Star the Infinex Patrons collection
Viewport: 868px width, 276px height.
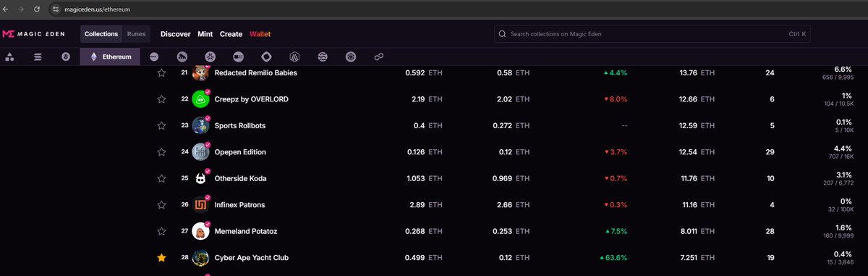click(x=162, y=205)
